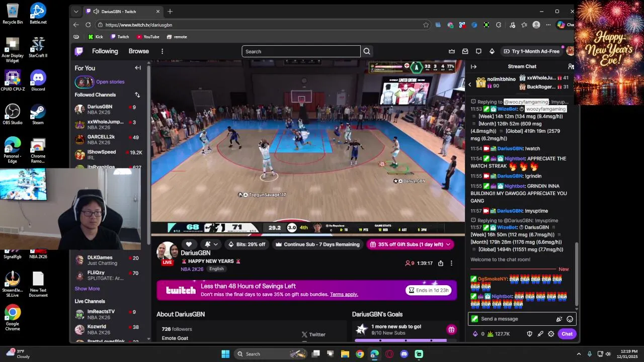Open a new browser tab
Image resolution: width=644 pixels, height=362 pixels.
170,11
